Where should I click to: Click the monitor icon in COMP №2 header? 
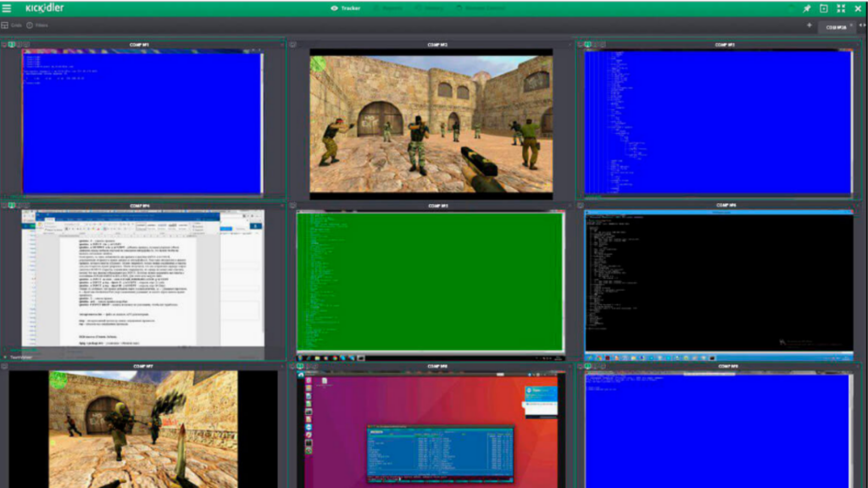coord(292,44)
